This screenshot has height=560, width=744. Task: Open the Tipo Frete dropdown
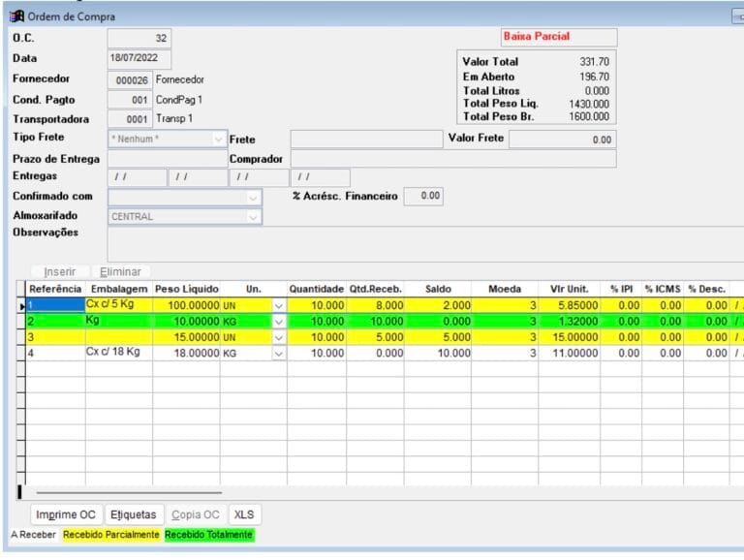[x=218, y=140]
